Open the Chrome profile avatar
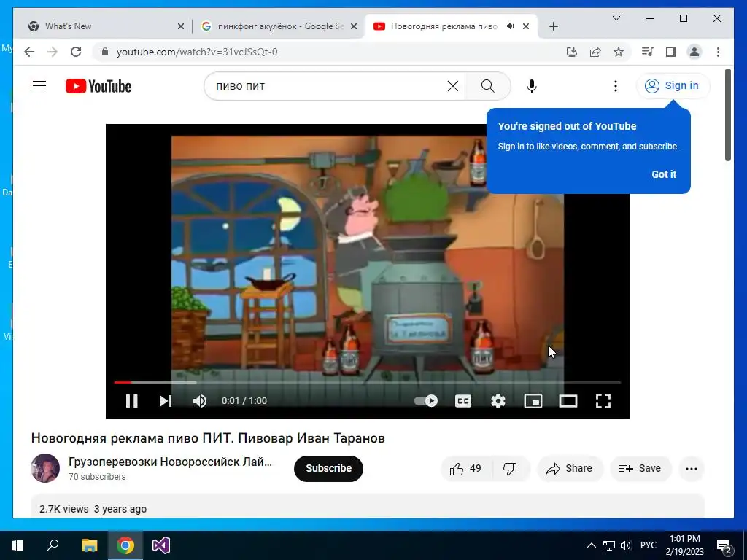747x560 pixels. coord(694,52)
